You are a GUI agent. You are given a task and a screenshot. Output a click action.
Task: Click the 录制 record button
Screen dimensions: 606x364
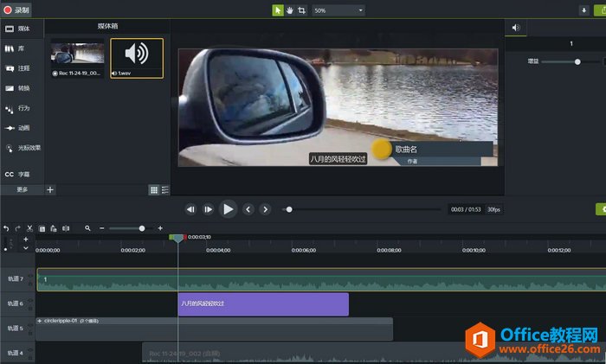pyautogui.click(x=16, y=10)
